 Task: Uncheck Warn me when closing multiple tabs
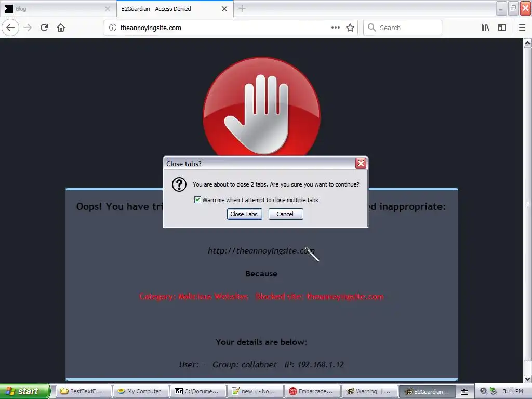(x=197, y=200)
